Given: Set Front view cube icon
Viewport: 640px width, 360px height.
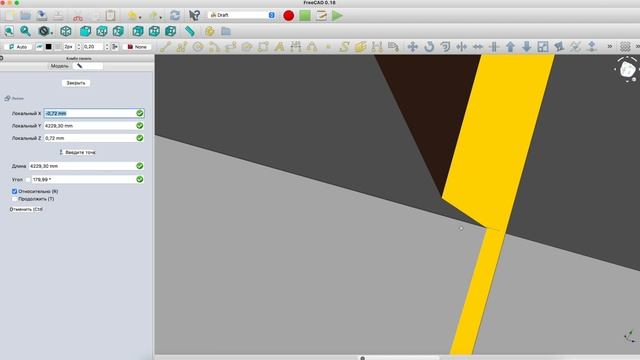Looking at the screenshot, I should click(85, 31).
